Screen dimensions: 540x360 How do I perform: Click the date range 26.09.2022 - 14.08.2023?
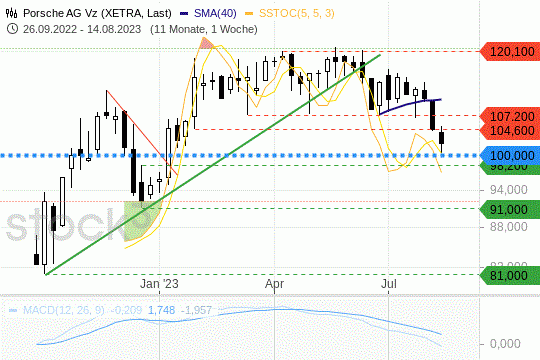[82, 29]
